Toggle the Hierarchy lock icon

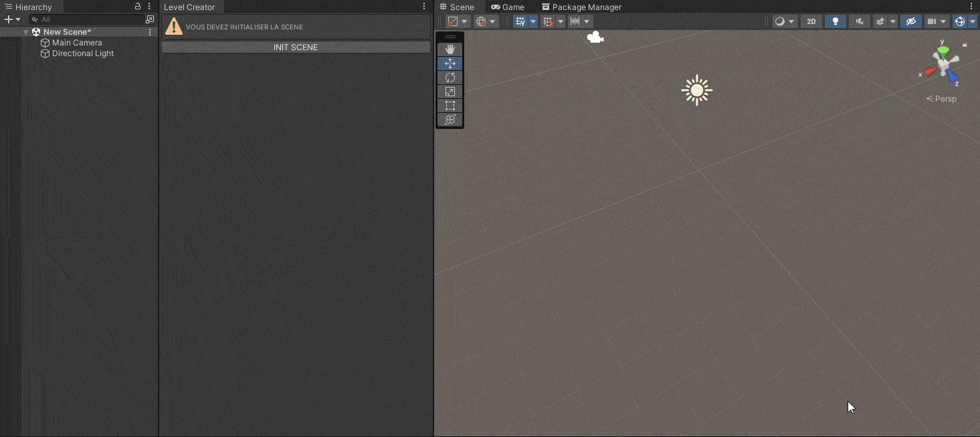click(138, 7)
